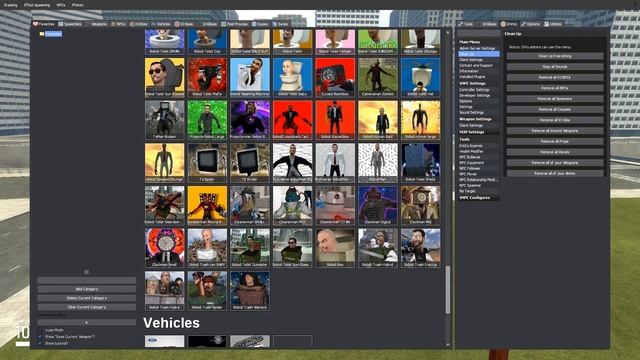Screen dimensions: 640x360
Task: Select Admin Server Settings in the list
Action: [478, 48]
